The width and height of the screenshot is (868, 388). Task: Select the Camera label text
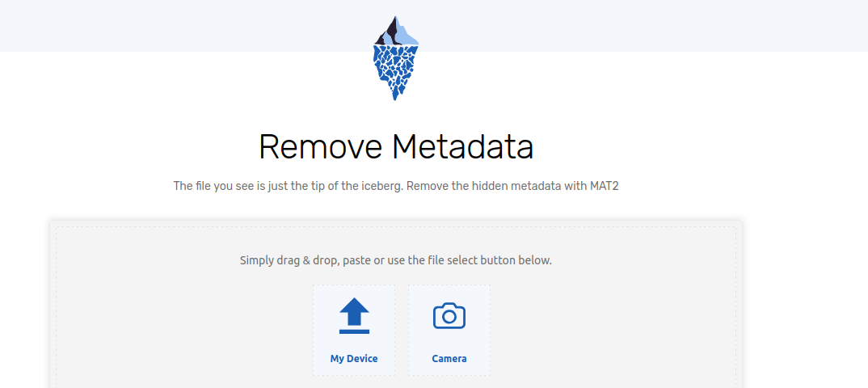click(449, 359)
